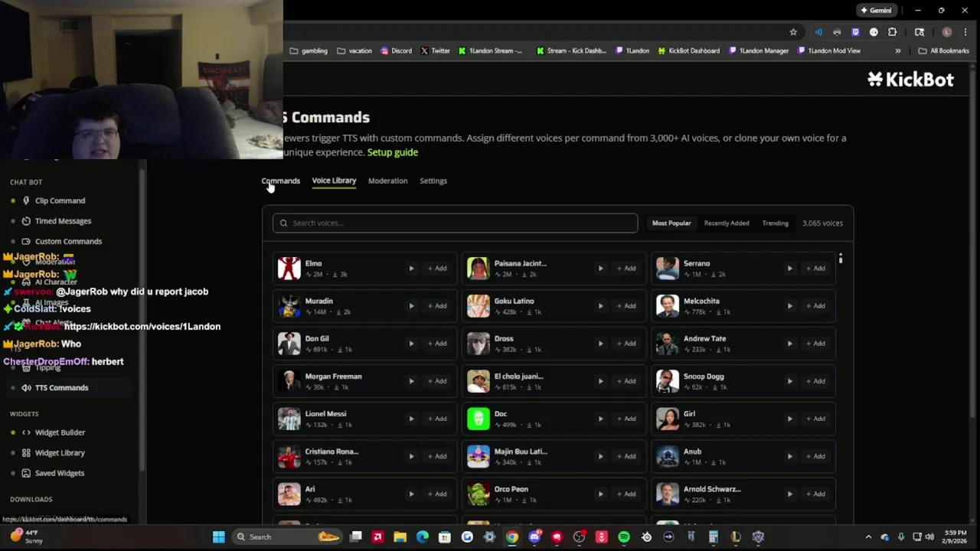Screen dimensions: 980x551
Task: Open File Explorer from the taskbar
Action: pyautogui.click(x=400, y=537)
